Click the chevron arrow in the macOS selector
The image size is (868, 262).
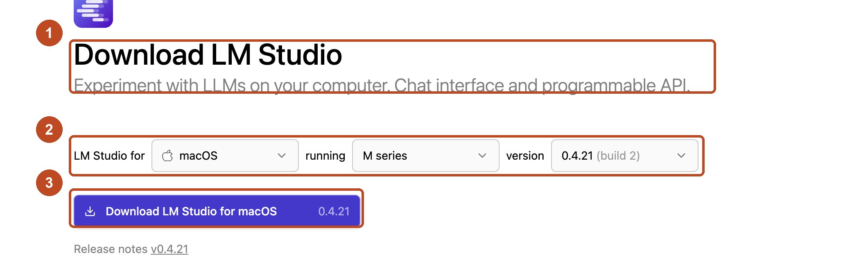pos(282,156)
